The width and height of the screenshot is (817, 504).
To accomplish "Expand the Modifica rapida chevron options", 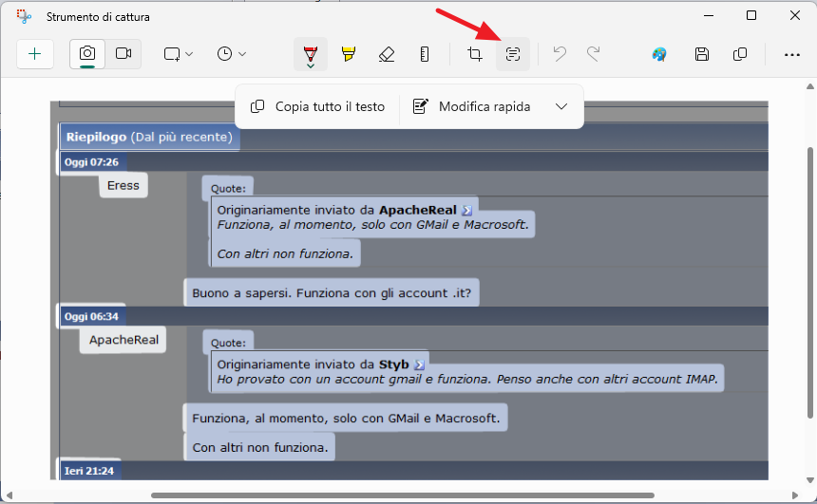I will (x=561, y=106).
